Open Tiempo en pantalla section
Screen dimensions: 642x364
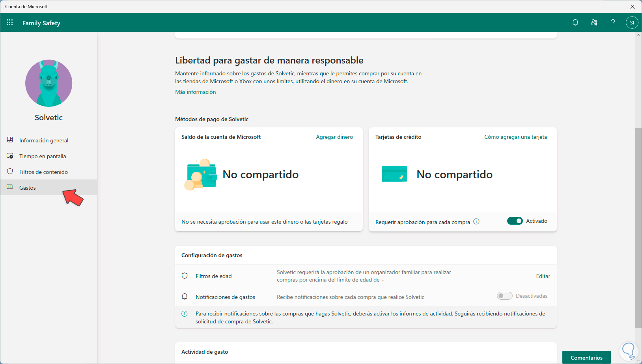coord(49,156)
